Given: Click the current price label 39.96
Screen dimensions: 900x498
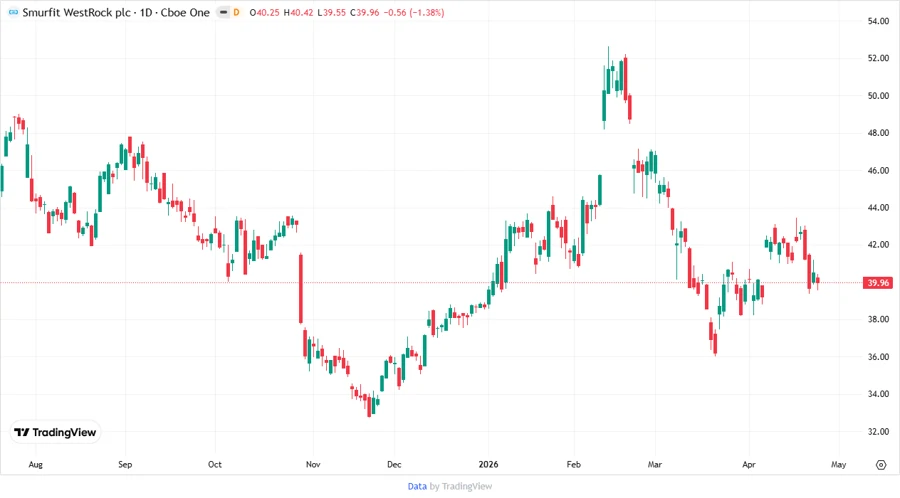Looking at the screenshot, I should pyautogui.click(x=878, y=283).
